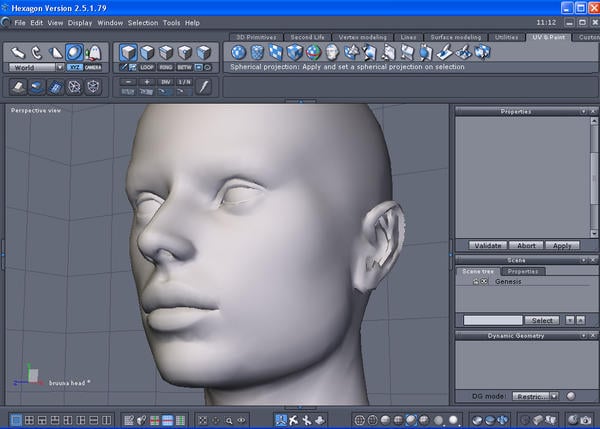Click the scene search input field
This screenshot has width=600, height=429.
[x=492, y=320]
